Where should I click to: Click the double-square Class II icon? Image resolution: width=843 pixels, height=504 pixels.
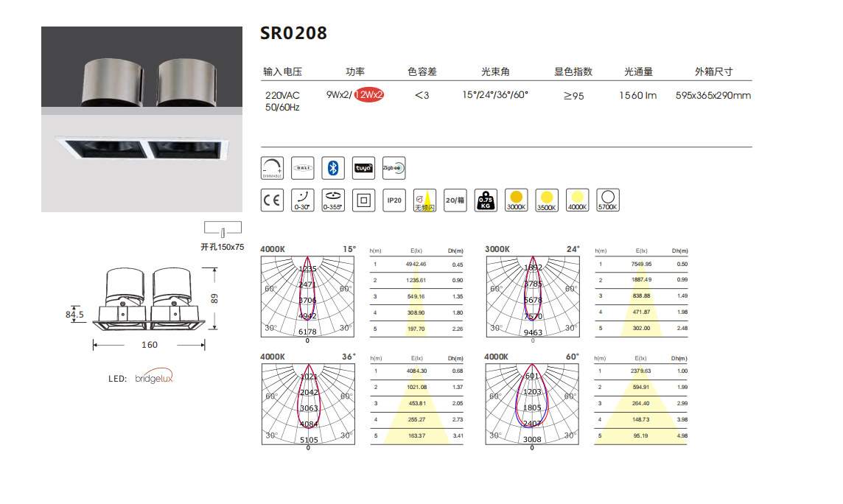363,200
